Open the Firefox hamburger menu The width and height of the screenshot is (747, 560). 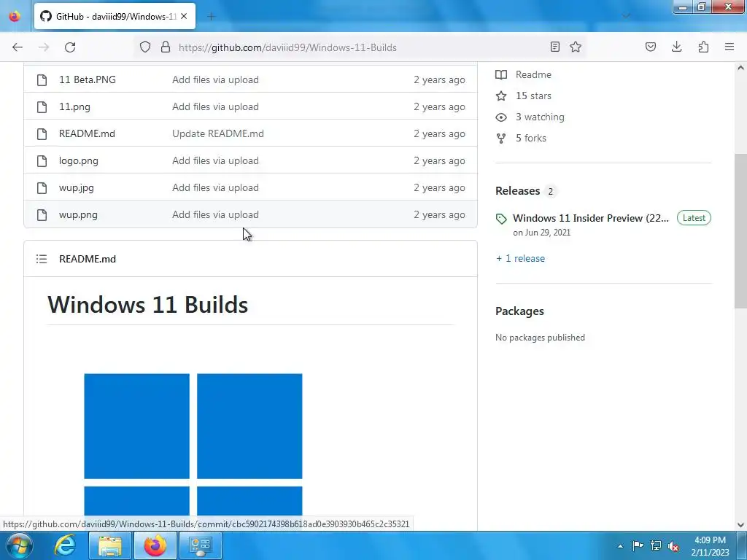tap(729, 47)
